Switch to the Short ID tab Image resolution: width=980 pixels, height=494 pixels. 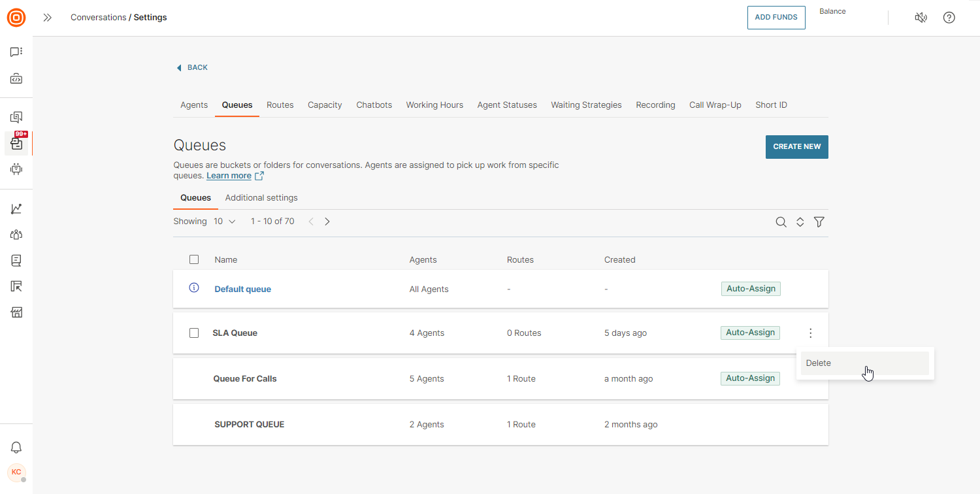pos(772,105)
